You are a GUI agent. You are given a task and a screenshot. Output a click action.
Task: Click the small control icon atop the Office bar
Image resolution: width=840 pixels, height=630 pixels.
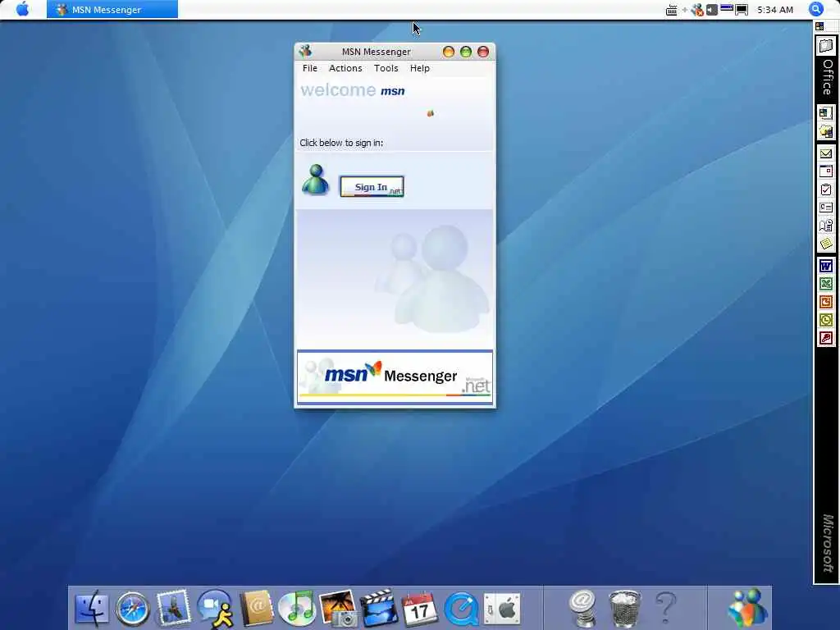[x=819, y=26]
